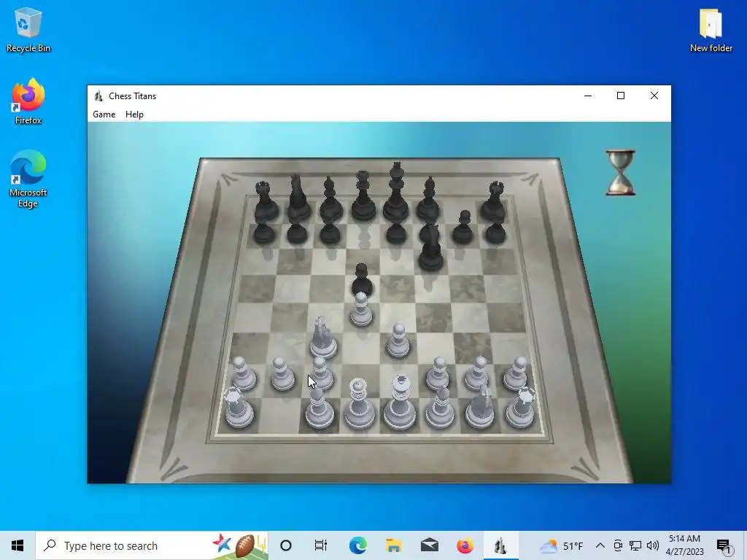The image size is (747, 560).
Task: Launch Edge from the taskbar
Action: pos(357,545)
